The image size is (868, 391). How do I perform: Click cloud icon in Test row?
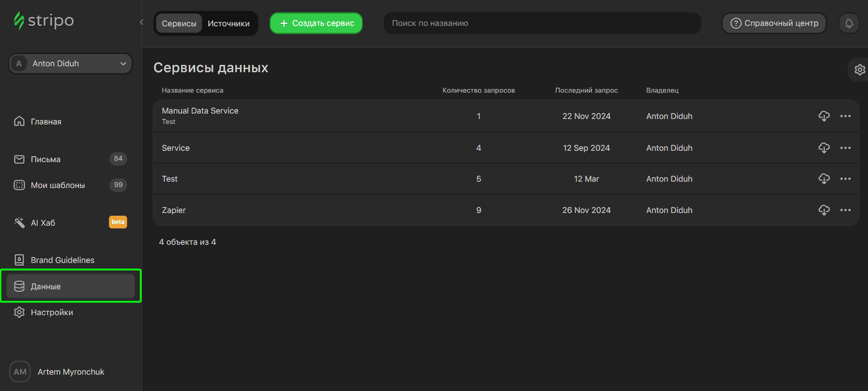point(824,178)
